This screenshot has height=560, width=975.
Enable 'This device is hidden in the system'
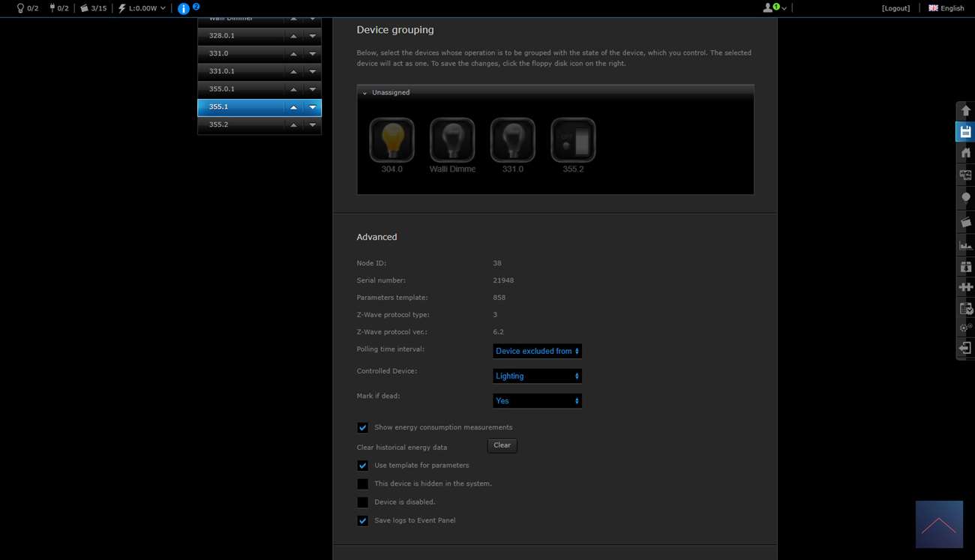pyautogui.click(x=363, y=484)
